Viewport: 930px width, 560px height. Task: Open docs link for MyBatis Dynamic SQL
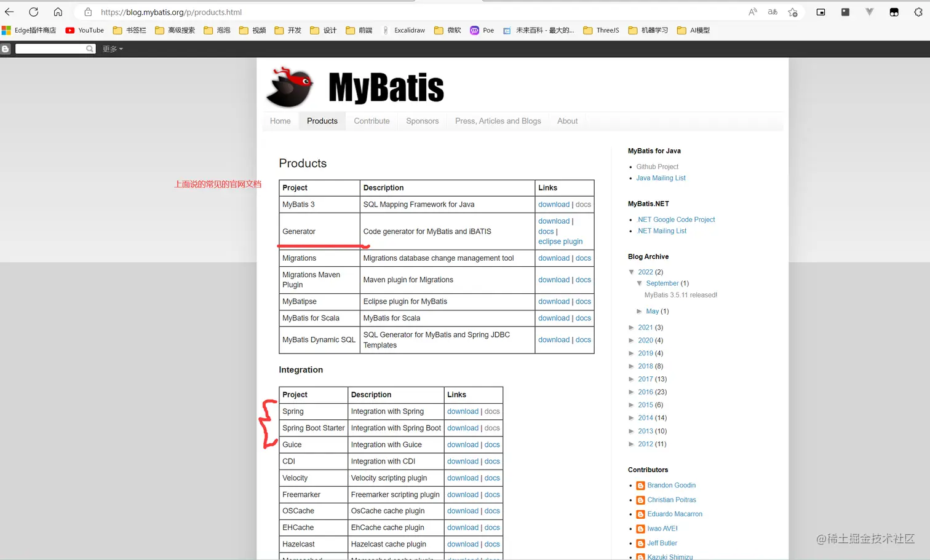pos(583,340)
